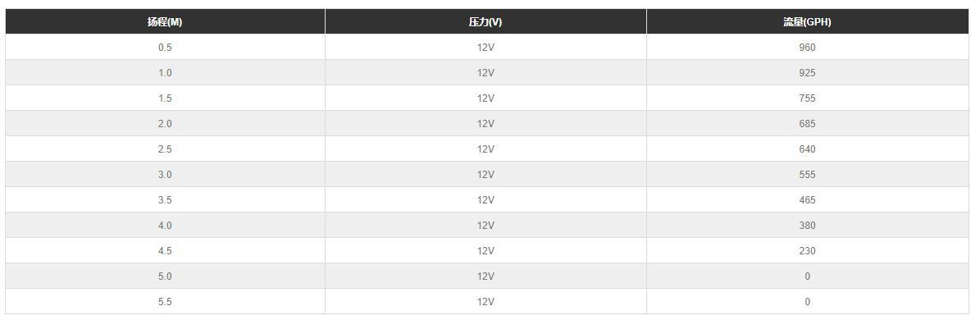Screen dimensions: 980x320
Task: Click the 扬程(M) column header
Action: (165, 22)
